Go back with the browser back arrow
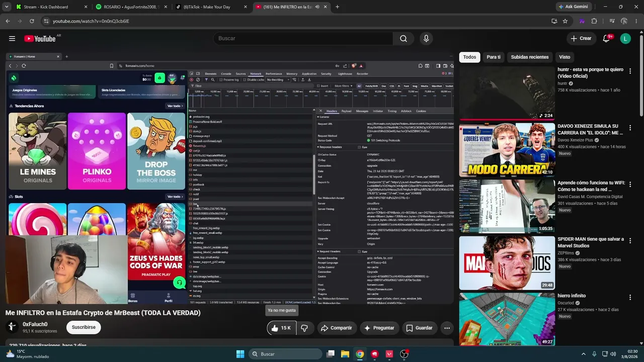The image size is (644, 362). point(8,21)
